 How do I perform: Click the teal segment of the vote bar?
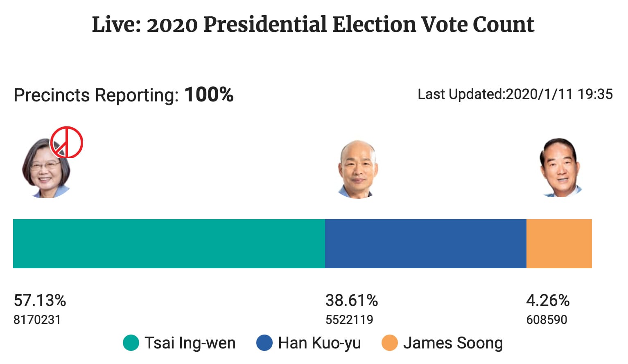click(x=169, y=244)
